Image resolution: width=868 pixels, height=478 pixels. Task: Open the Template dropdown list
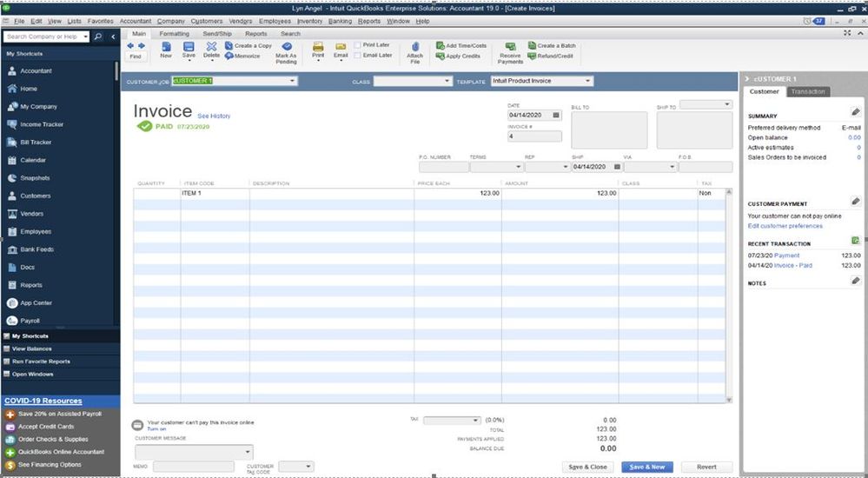pyautogui.click(x=588, y=81)
